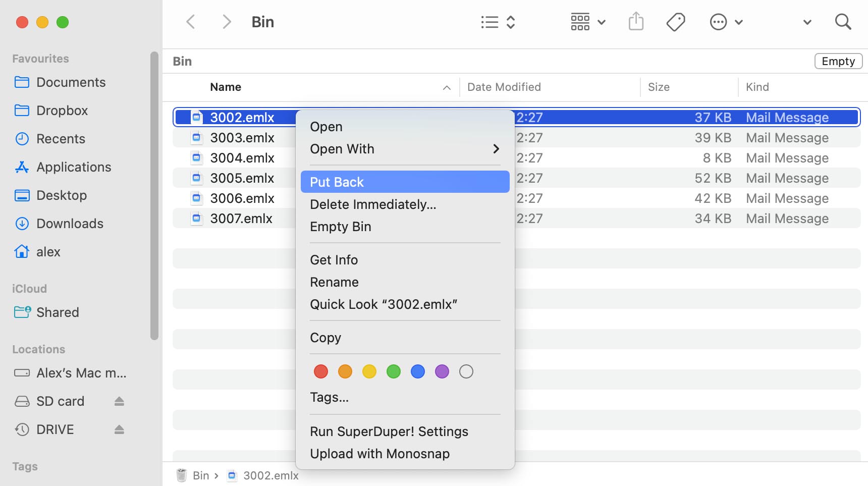Choose Get Info in context menu

point(334,260)
